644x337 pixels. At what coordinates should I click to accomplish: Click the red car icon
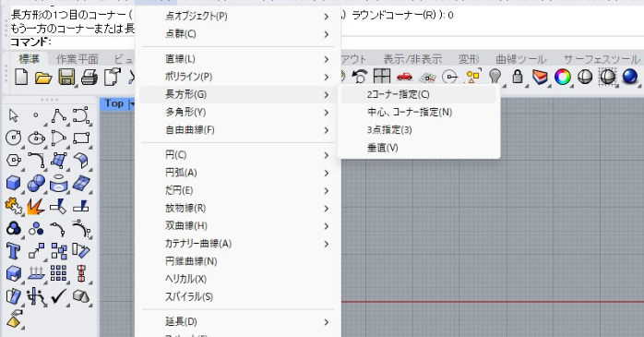coord(404,77)
